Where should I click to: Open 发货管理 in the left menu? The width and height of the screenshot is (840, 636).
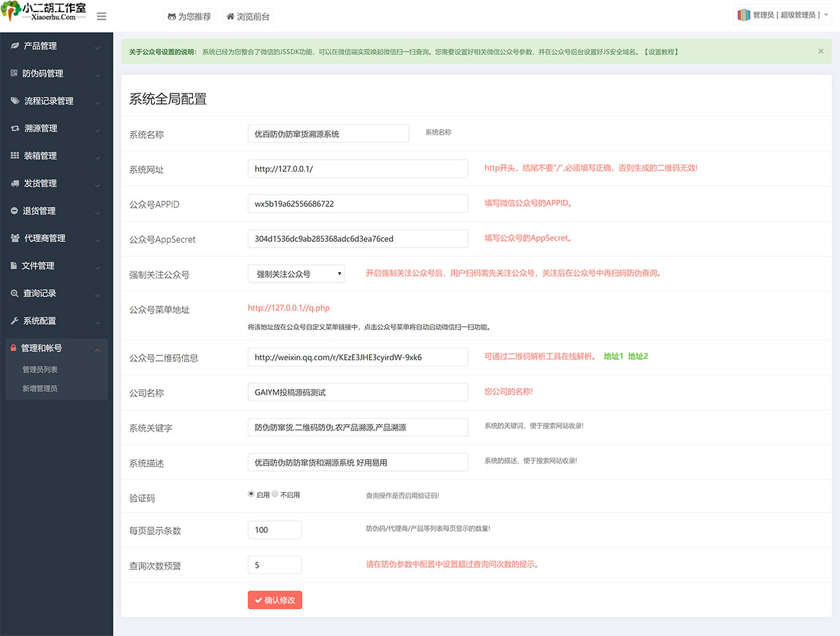pos(41,183)
